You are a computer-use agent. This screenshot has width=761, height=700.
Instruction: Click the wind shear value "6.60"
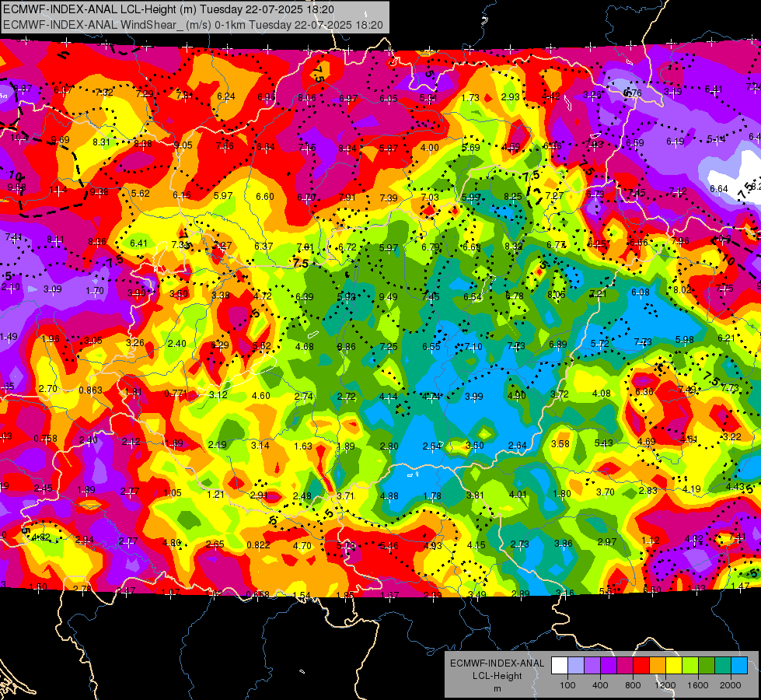(x=265, y=196)
